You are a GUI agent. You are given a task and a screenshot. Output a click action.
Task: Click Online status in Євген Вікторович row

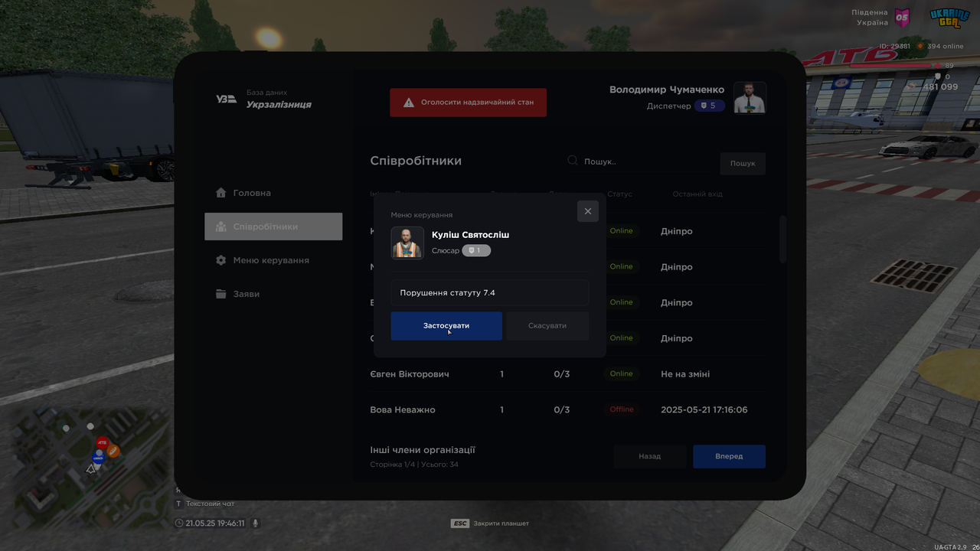click(622, 373)
